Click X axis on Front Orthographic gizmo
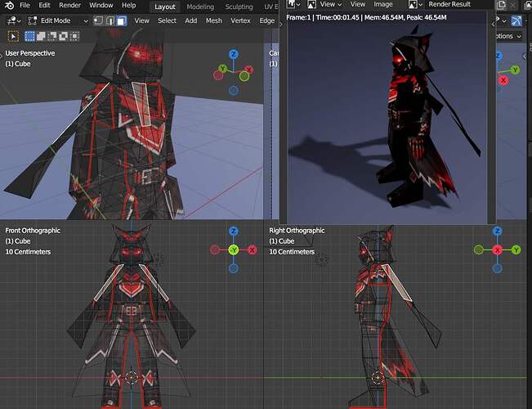The height and width of the screenshot is (409, 532). (x=252, y=250)
